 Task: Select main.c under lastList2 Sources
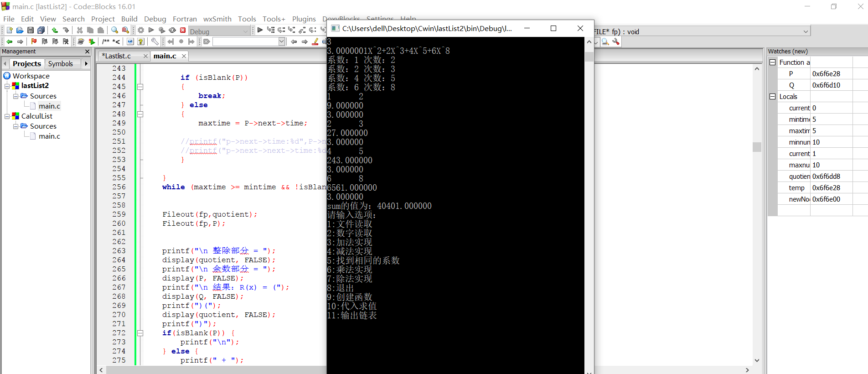(x=49, y=106)
